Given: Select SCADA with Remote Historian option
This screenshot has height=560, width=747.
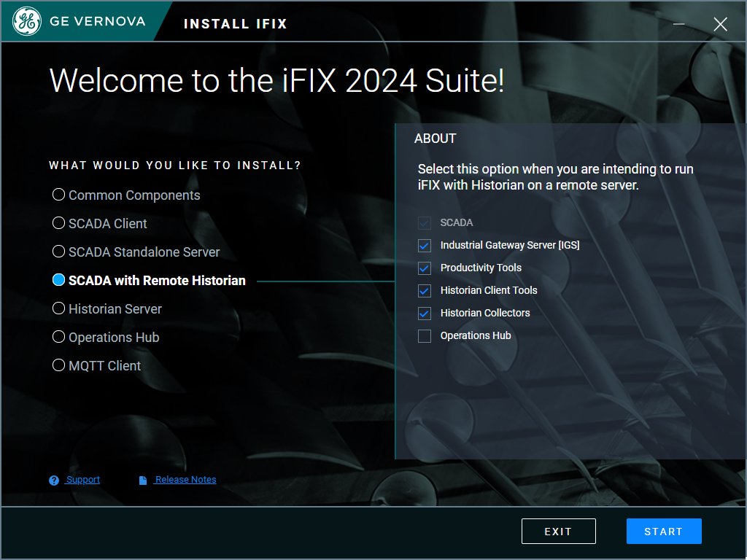Looking at the screenshot, I should tap(58, 280).
